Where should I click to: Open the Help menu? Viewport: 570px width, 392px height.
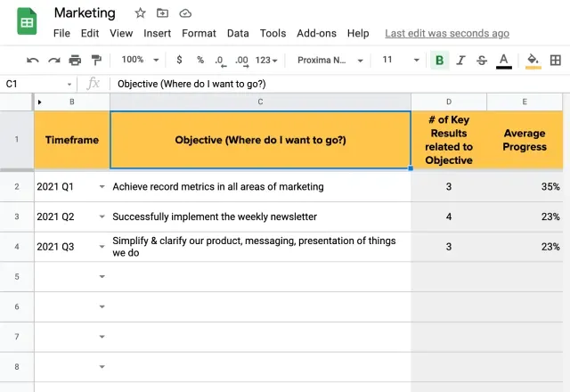358,34
